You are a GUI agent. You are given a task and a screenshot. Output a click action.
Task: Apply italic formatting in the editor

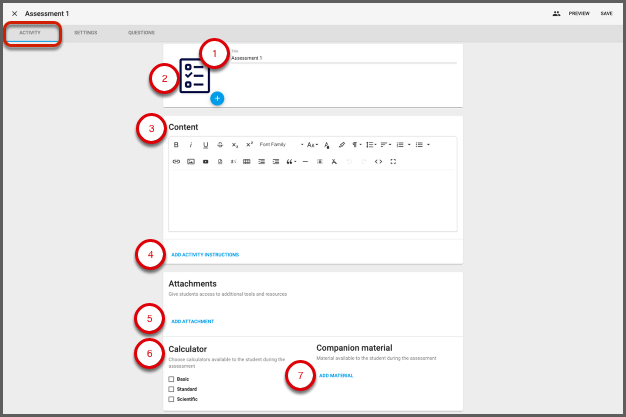tap(191, 145)
